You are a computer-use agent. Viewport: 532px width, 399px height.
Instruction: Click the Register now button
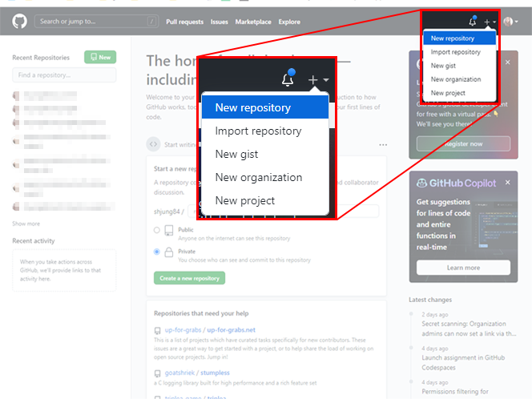pos(463,144)
